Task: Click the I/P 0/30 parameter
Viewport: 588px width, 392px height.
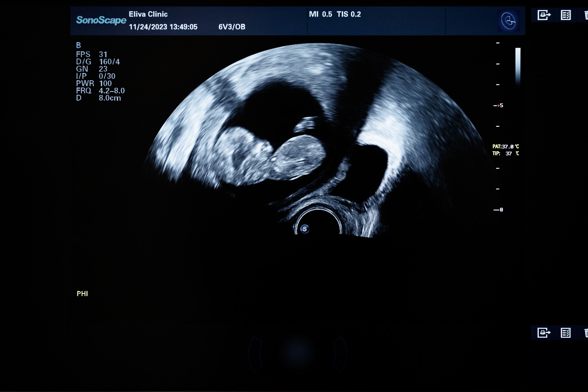Action: (96, 76)
